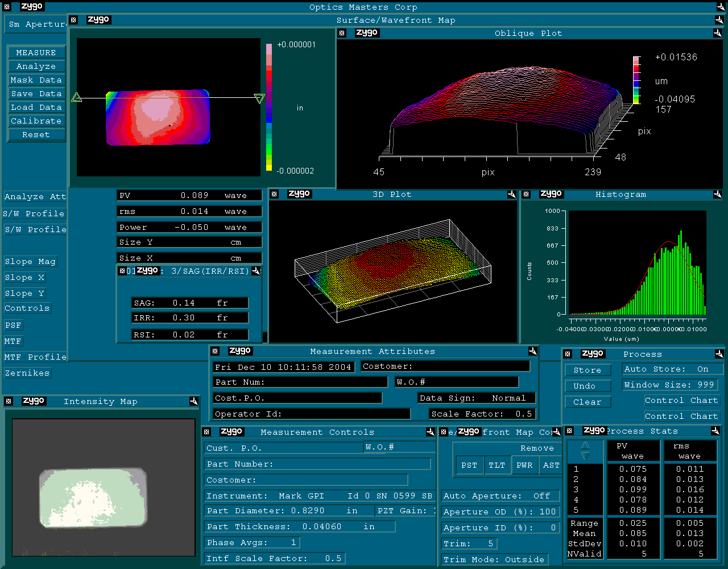
Task: Click pin icon of Surface/Wavefront Map window
Action: (x=719, y=20)
